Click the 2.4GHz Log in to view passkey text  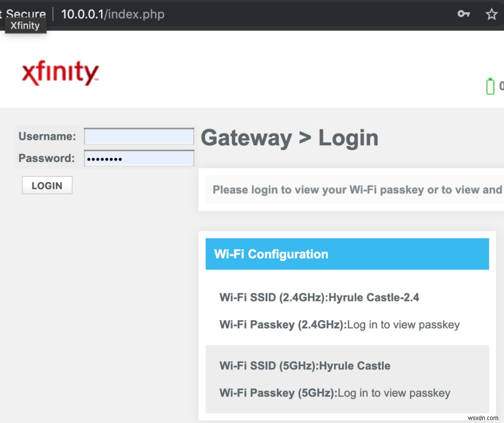[x=404, y=325]
